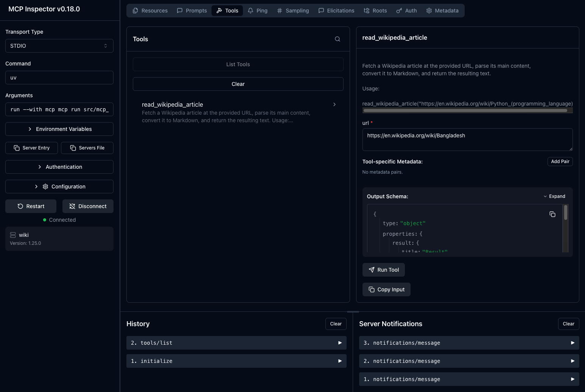Image resolution: width=585 pixels, height=392 pixels.
Task: Click the search magnifier in Tools panel
Action: pyautogui.click(x=337, y=39)
